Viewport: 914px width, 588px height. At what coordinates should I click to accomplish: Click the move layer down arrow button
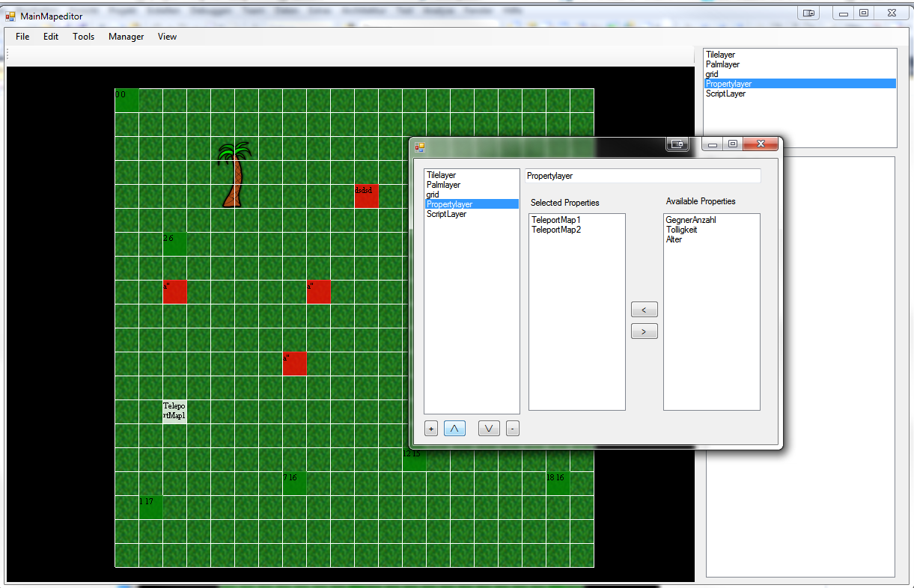(489, 429)
